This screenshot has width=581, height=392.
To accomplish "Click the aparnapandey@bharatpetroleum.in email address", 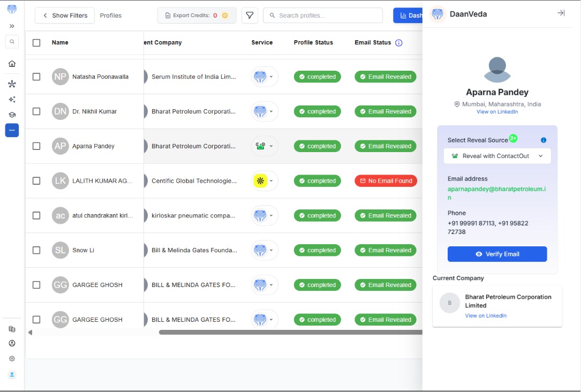I will click(x=496, y=193).
